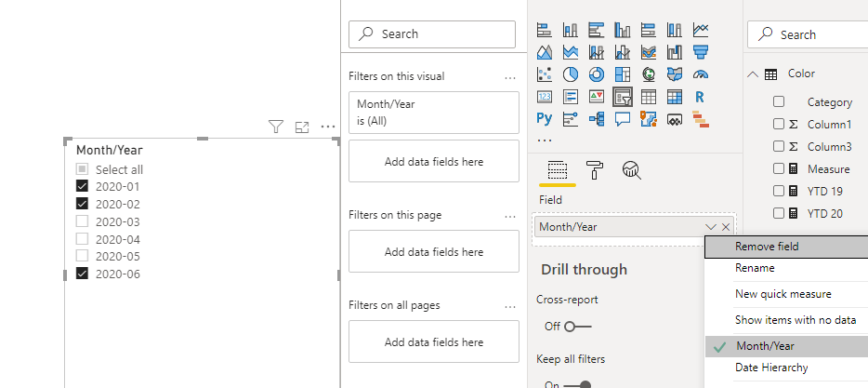Select the Table visual

pos(649,97)
